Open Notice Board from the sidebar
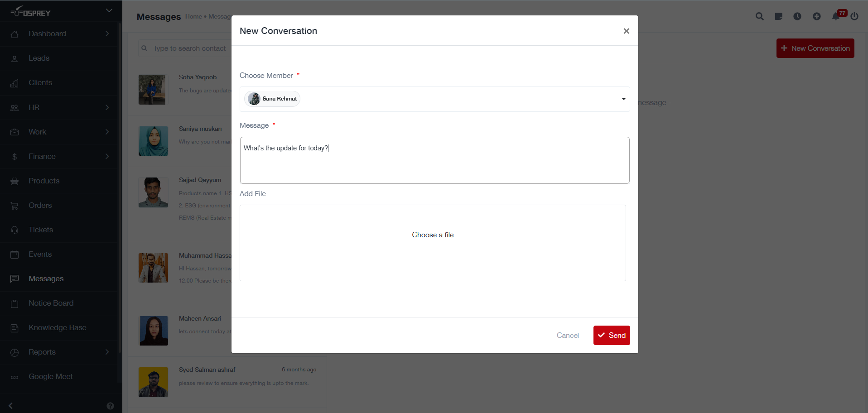 [51, 303]
